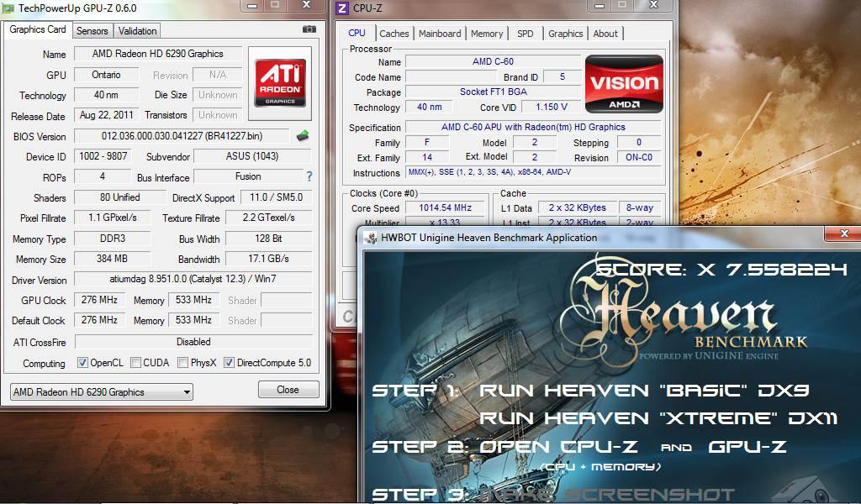861x504 pixels.
Task: Click the Core VID 1.150 V value
Action: [x=551, y=107]
